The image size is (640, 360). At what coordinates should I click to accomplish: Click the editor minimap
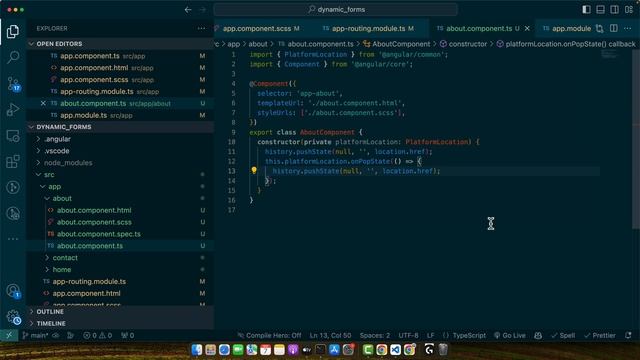[610, 55]
